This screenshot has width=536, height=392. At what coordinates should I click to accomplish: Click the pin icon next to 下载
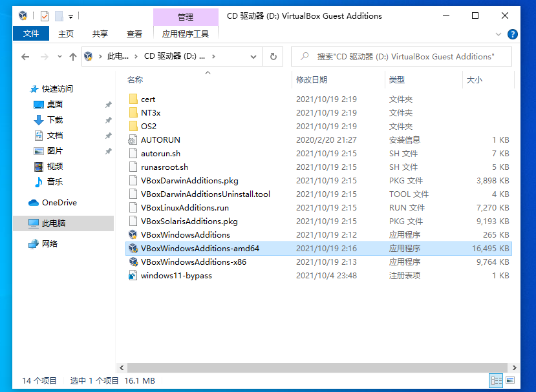[x=109, y=120]
